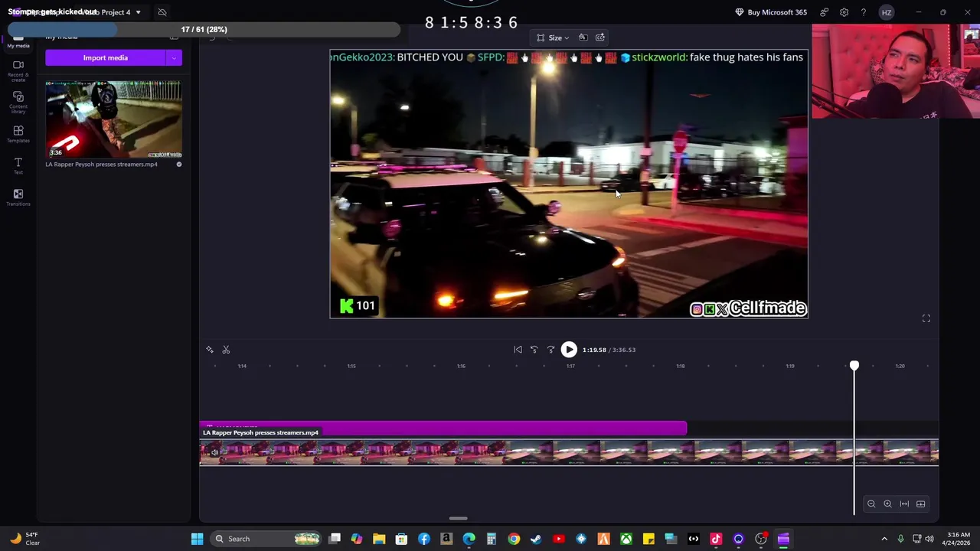Click the checkmark badge beside media filename
The width and height of the screenshot is (980, 551).
click(179, 165)
